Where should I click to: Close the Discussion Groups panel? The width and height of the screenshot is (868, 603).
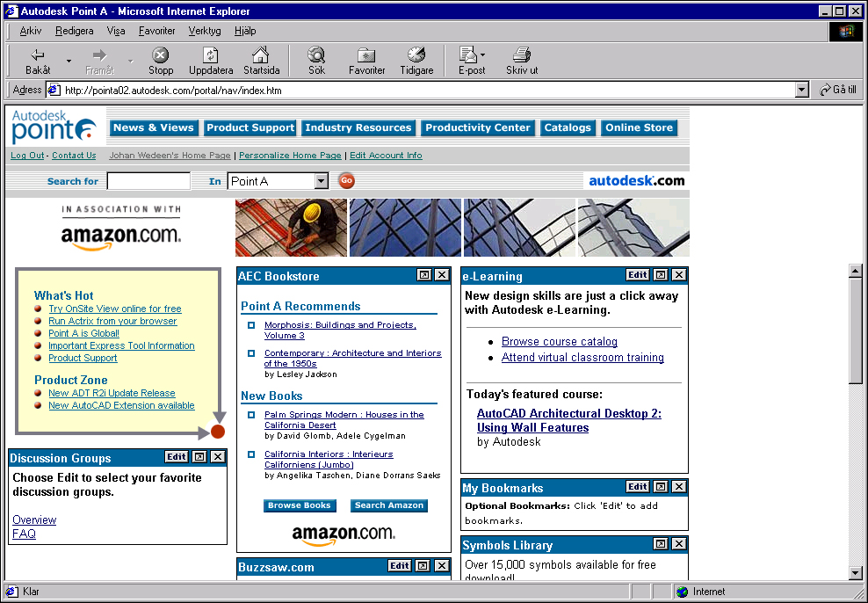[218, 457]
